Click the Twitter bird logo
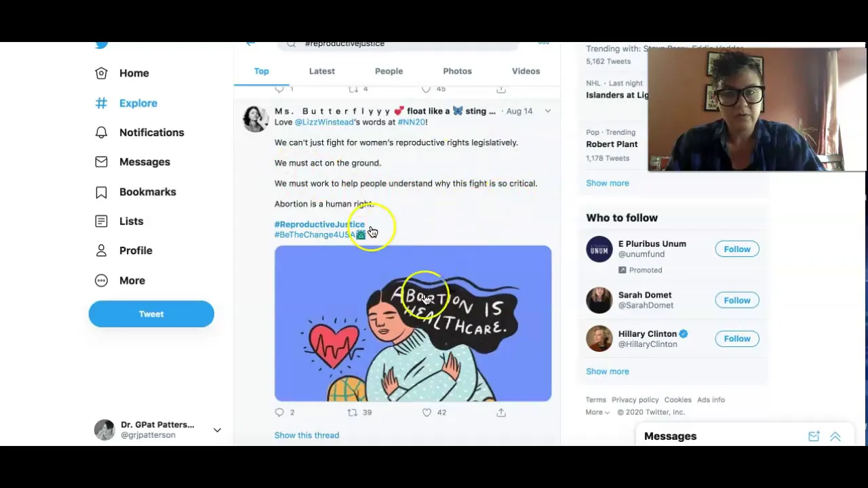 pos(102,45)
